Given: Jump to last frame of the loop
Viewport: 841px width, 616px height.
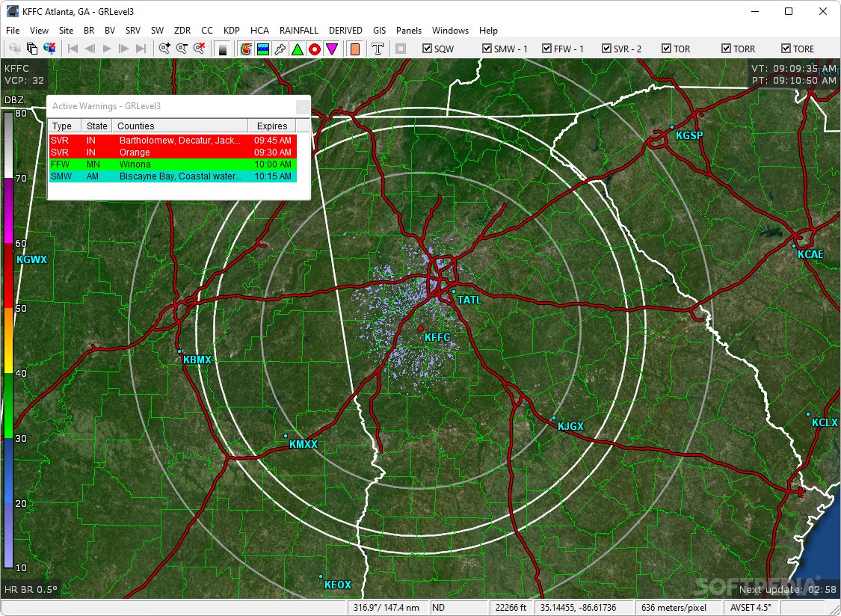Looking at the screenshot, I should click(x=141, y=49).
